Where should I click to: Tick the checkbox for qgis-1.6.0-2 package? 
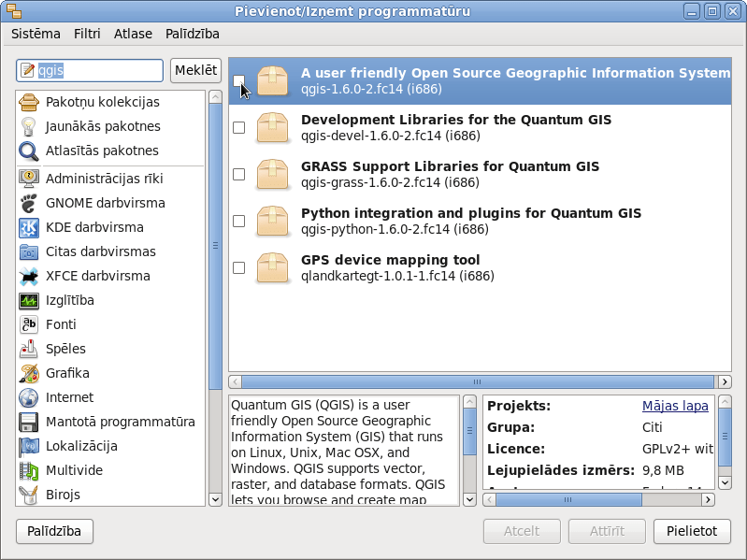coord(238,81)
